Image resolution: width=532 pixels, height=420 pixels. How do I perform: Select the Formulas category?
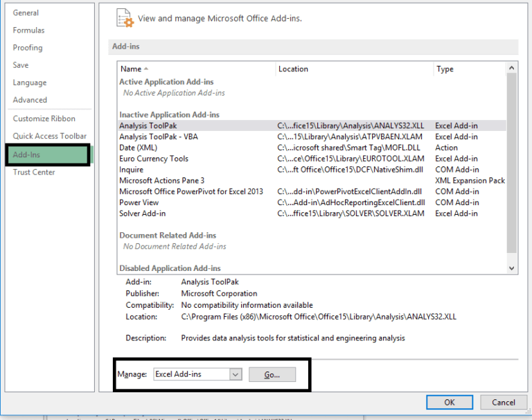(28, 30)
